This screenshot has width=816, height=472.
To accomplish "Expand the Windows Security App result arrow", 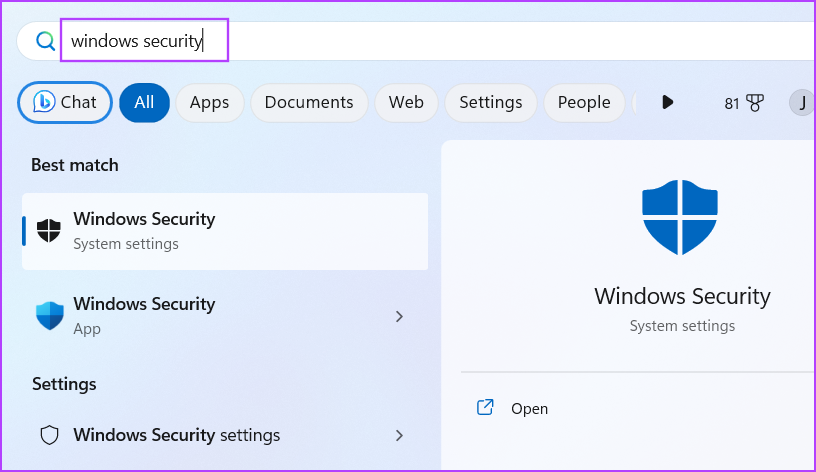I will (399, 316).
